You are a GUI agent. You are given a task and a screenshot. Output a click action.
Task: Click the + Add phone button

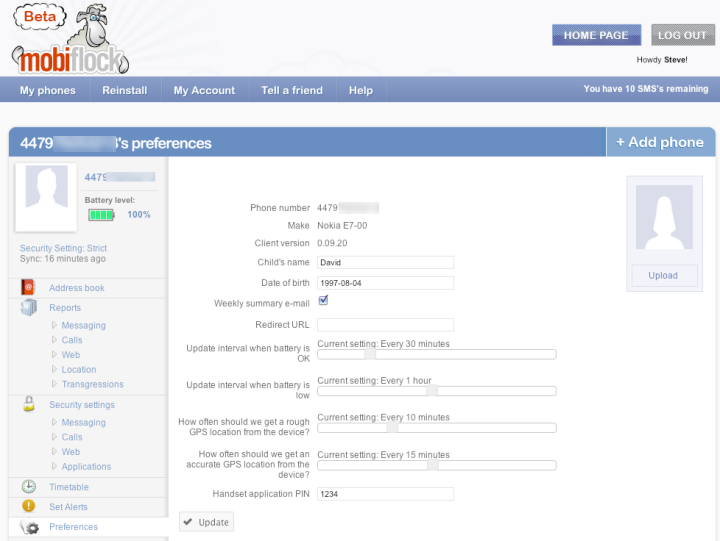[x=660, y=142]
